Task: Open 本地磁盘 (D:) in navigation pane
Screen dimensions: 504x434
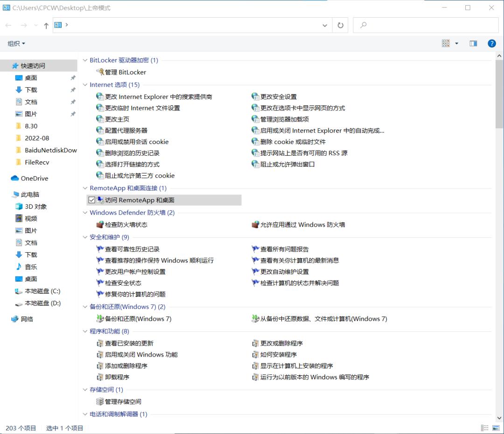Action: (42, 303)
